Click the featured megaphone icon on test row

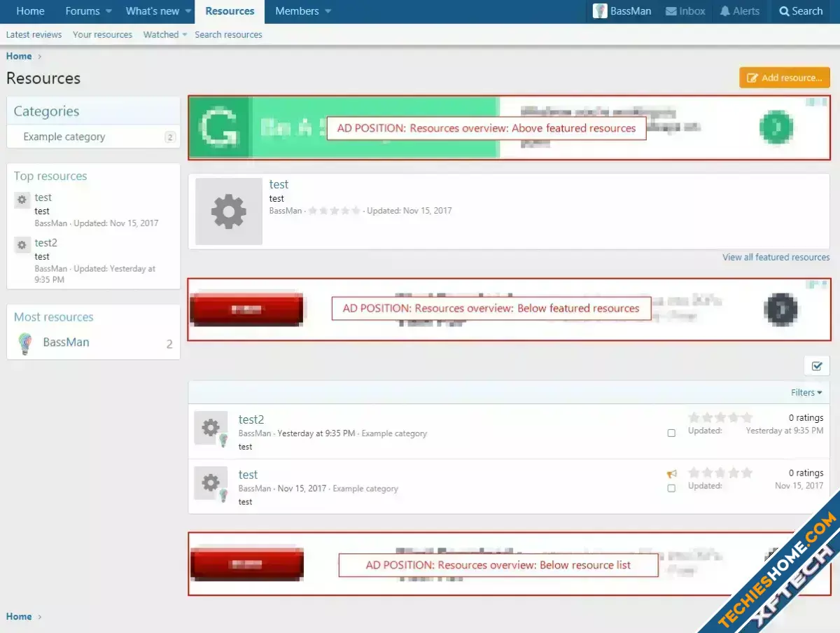672,474
